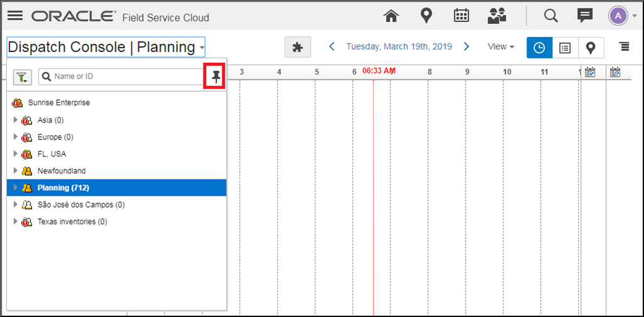Switch to the time view clock toggle

click(540, 48)
